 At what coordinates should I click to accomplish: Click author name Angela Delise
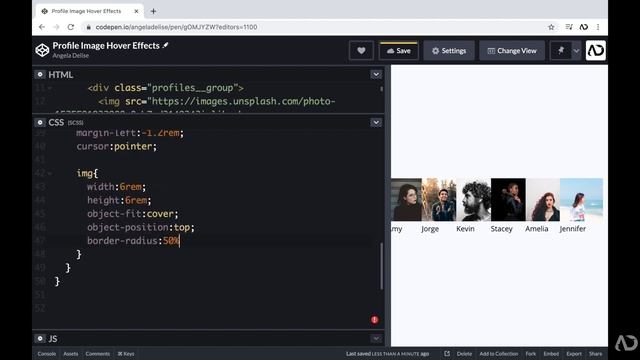71,56
